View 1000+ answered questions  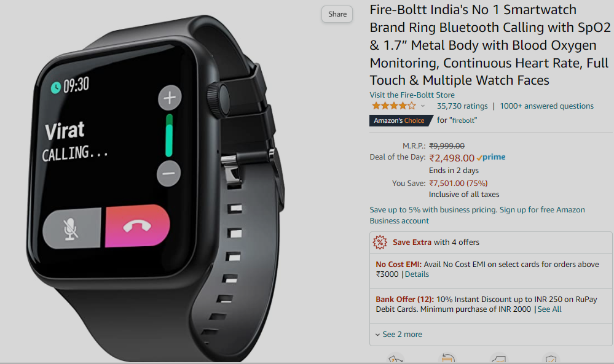546,106
